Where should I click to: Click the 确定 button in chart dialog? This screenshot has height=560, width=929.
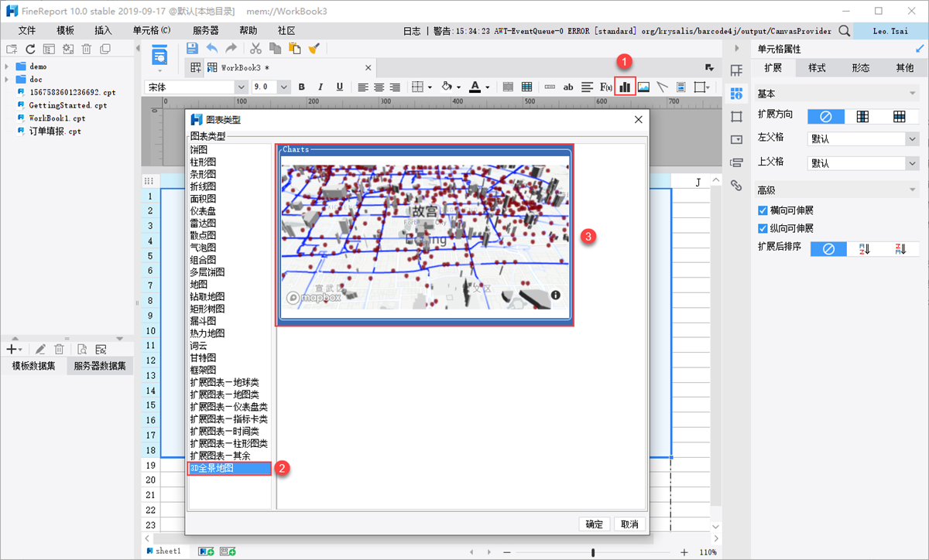(594, 524)
